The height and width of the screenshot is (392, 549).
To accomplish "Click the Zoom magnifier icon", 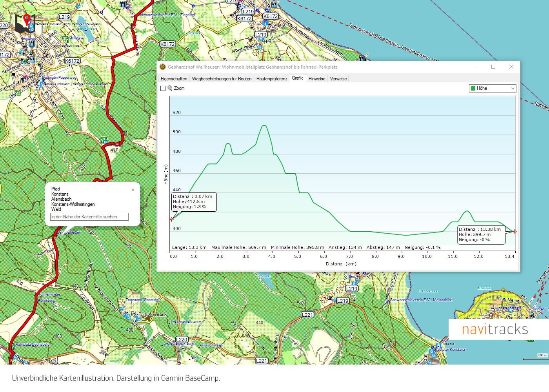I will [170, 88].
